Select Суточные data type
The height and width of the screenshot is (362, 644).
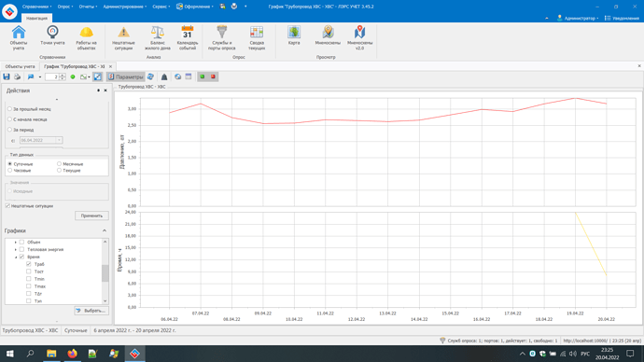[x=10, y=164]
